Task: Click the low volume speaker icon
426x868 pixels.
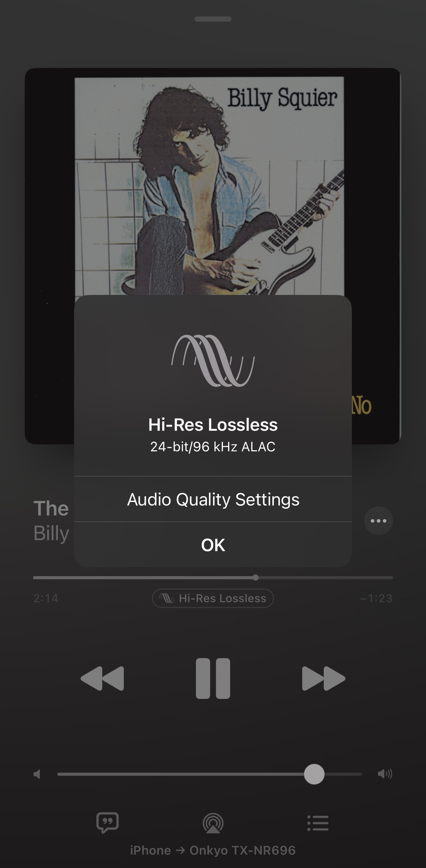Action: (37, 774)
